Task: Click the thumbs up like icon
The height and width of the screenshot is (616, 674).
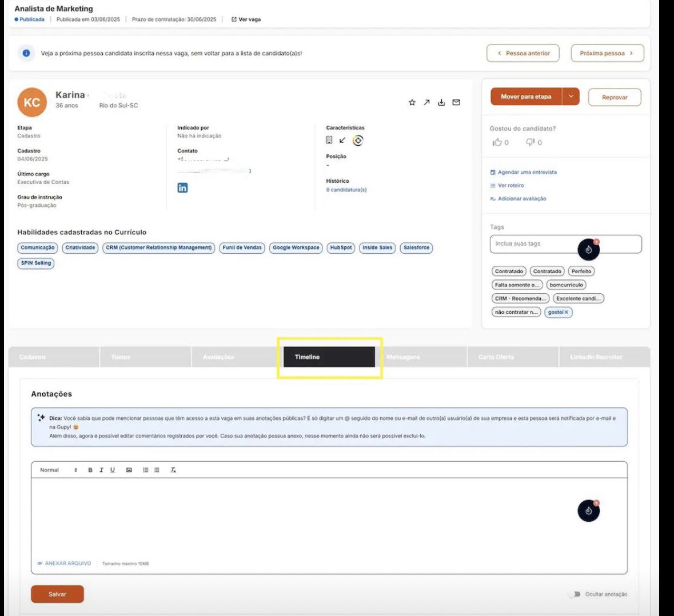Action: pos(497,142)
